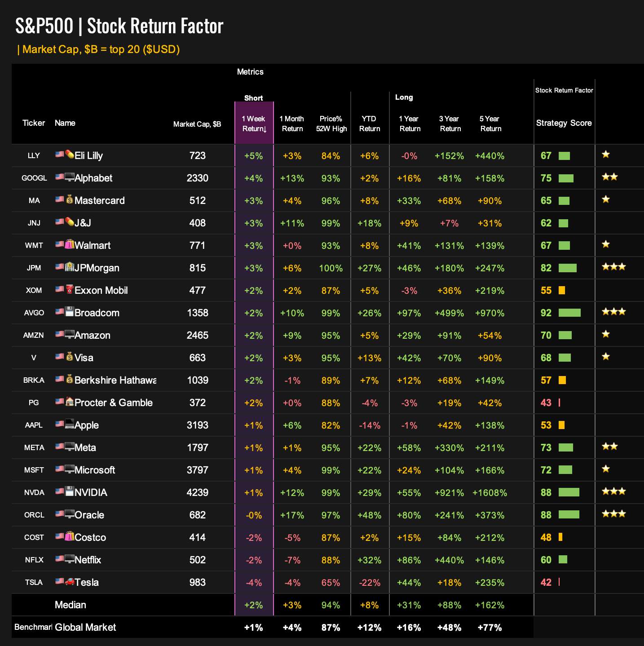This screenshot has height=646, width=644.
Task: Select the BRK.A ticker cell
Action: pyautogui.click(x=34, y=380)
